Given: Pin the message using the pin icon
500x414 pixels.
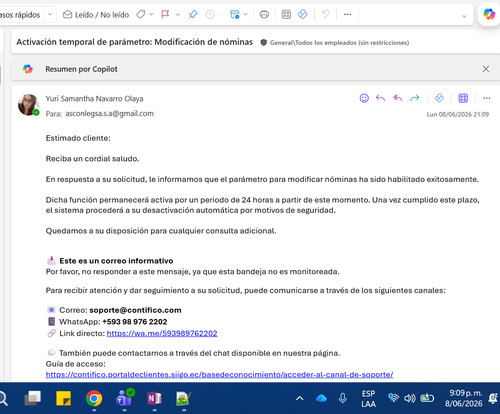Looking at the screenshot, I should point(193,14).
